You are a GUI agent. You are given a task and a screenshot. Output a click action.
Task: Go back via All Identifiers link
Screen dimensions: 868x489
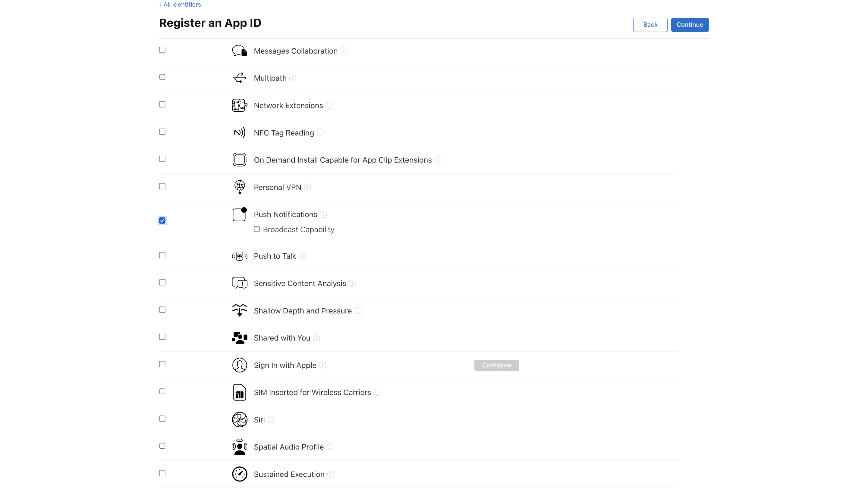coord(180,5)
